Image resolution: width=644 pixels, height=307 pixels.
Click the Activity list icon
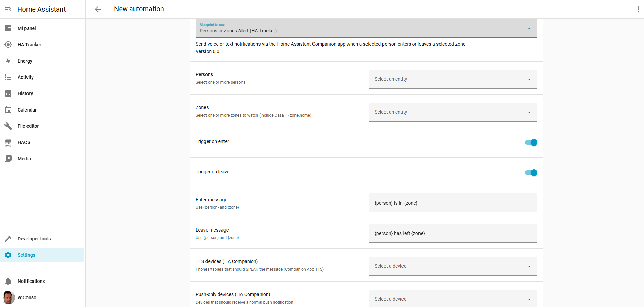coord(8,77)
